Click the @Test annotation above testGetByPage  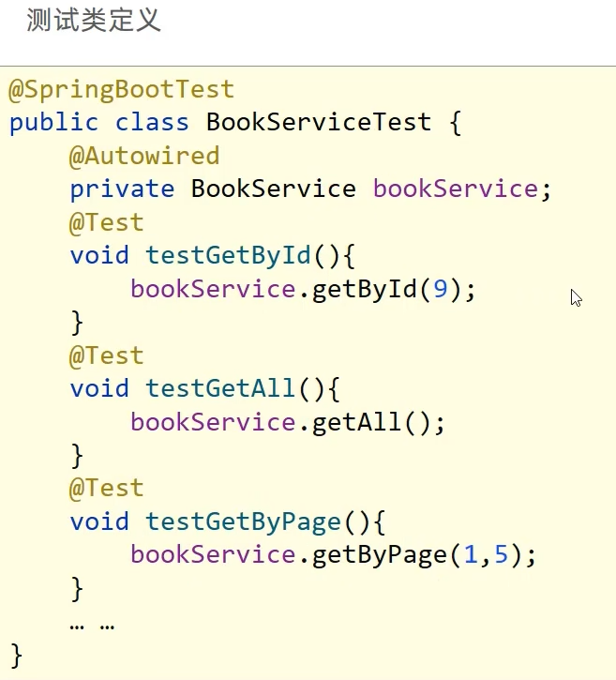click(x=106, y=488)
